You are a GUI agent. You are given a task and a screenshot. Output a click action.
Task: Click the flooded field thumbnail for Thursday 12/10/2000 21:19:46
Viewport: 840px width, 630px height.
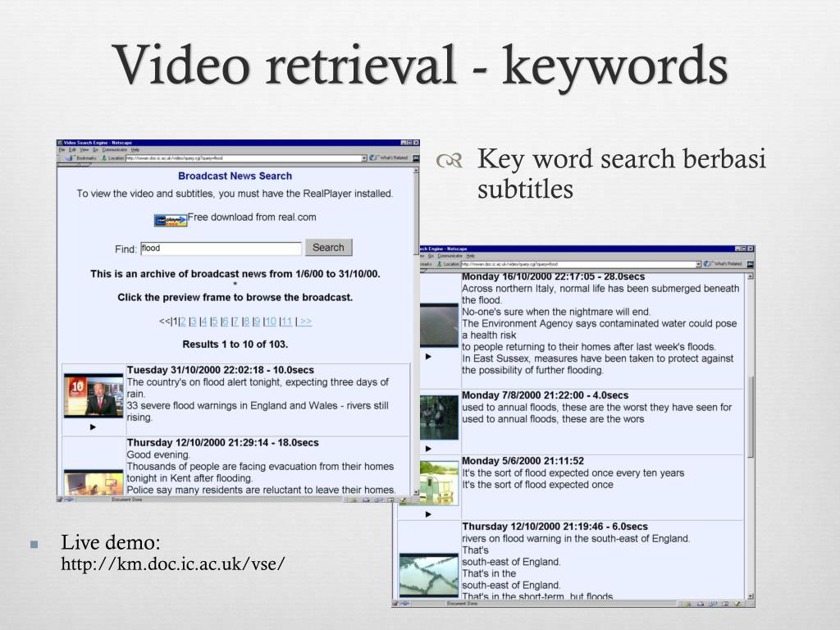(x=428, y=575)
